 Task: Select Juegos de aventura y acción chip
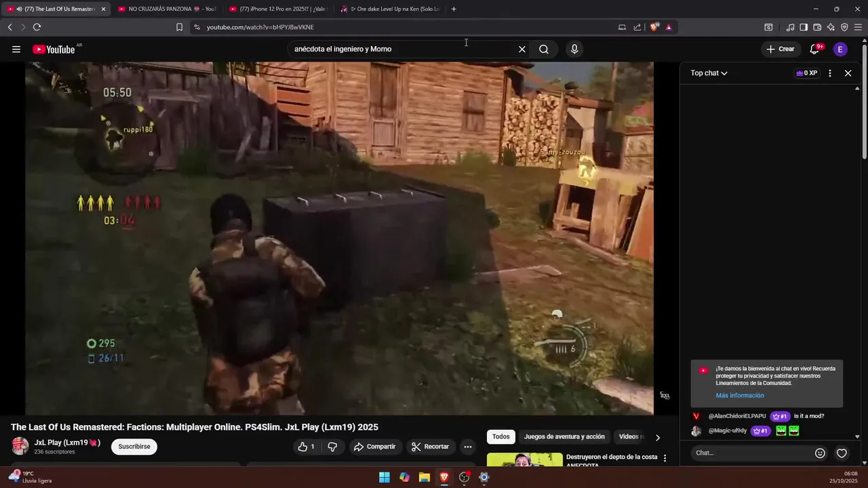point(564,436)
